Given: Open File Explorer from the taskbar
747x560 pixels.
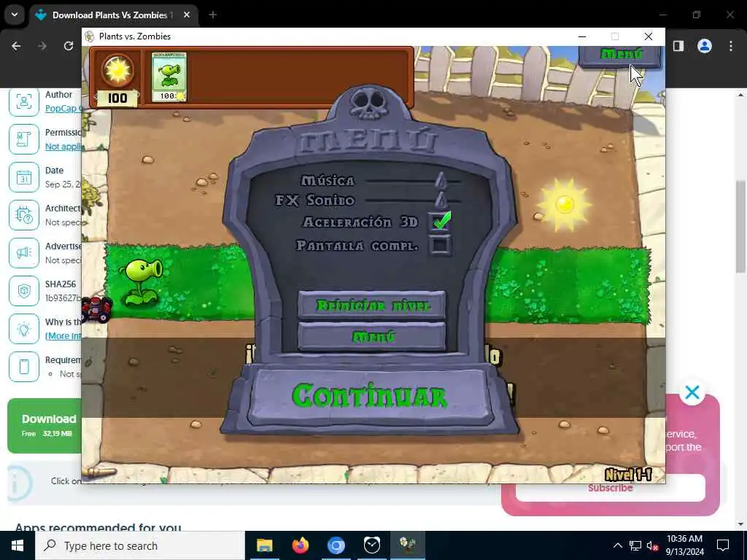Looking at the screenshot, I should [x=264, y=545].
